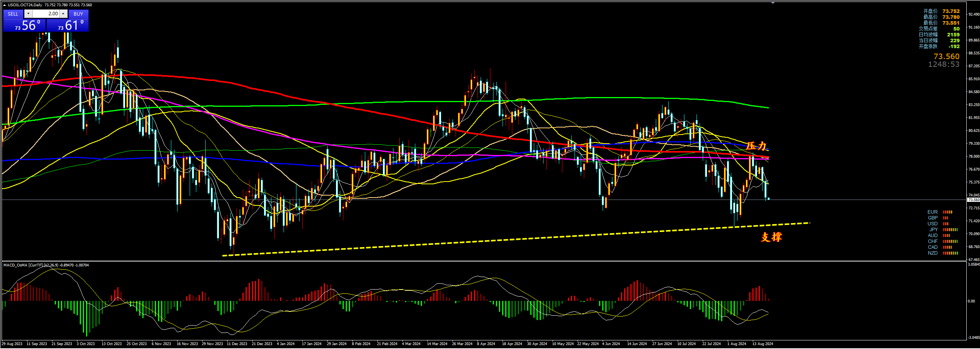Increase lot size with up arrow
The image size is (980, 349).
pos(63,14)
